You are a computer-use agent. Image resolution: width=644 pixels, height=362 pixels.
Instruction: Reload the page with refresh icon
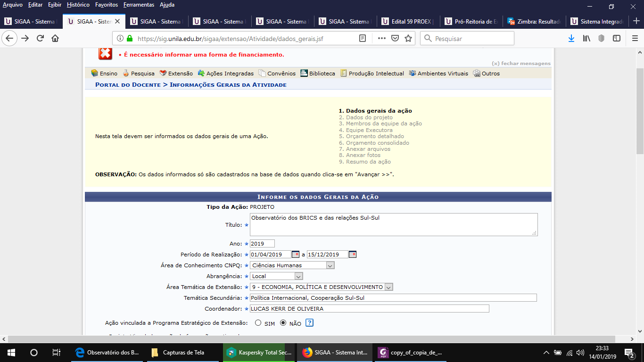[40, 38]
